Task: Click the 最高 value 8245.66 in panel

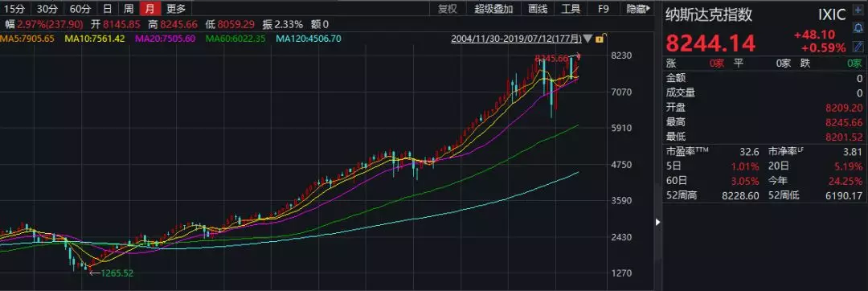Action: click(x=844, y=122)
